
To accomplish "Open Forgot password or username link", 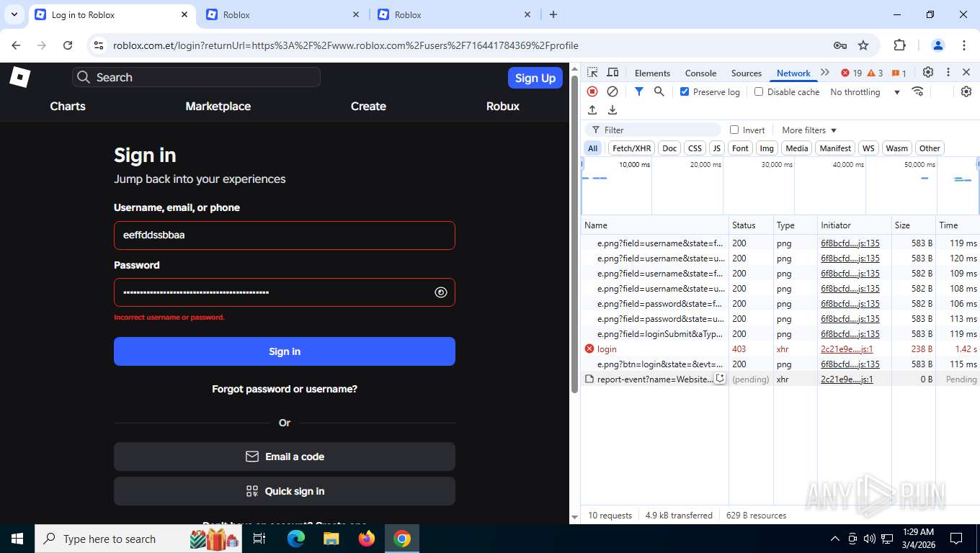I will tap(285, 389).
